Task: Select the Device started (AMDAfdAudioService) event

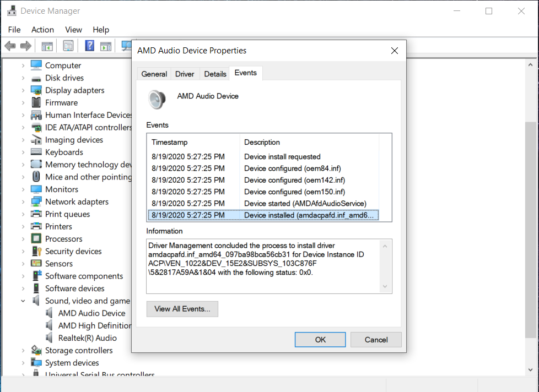Action: point(305,204)
